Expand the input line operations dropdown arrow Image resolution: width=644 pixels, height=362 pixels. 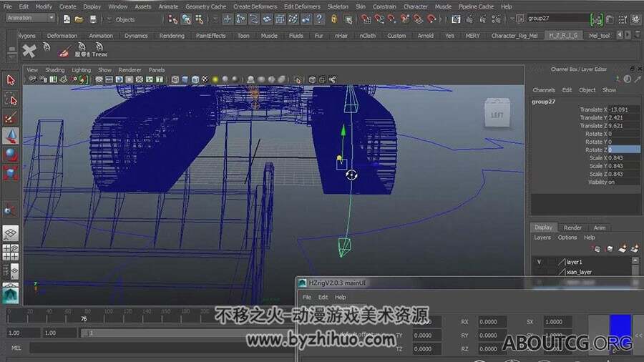(512, 19)
